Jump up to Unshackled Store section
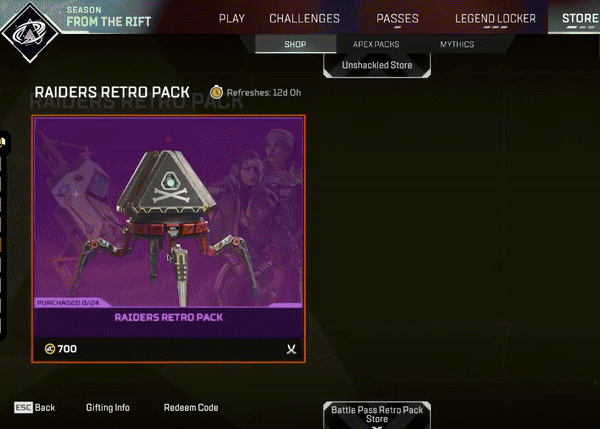This screenshot has width=600, height=429. [377, 65]
